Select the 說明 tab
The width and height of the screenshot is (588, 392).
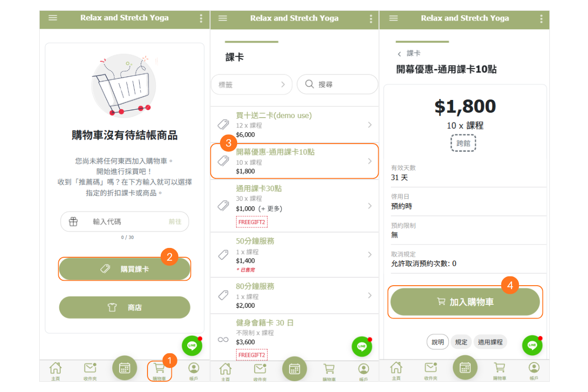[x=438, y=342]
